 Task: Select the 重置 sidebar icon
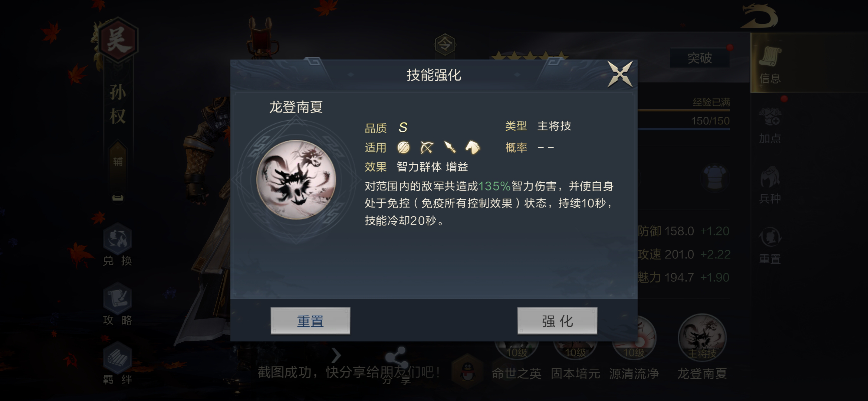coord(770,245)
